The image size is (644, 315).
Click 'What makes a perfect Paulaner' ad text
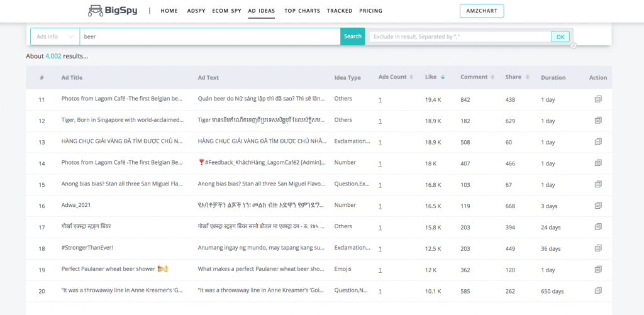pos(261,269)
